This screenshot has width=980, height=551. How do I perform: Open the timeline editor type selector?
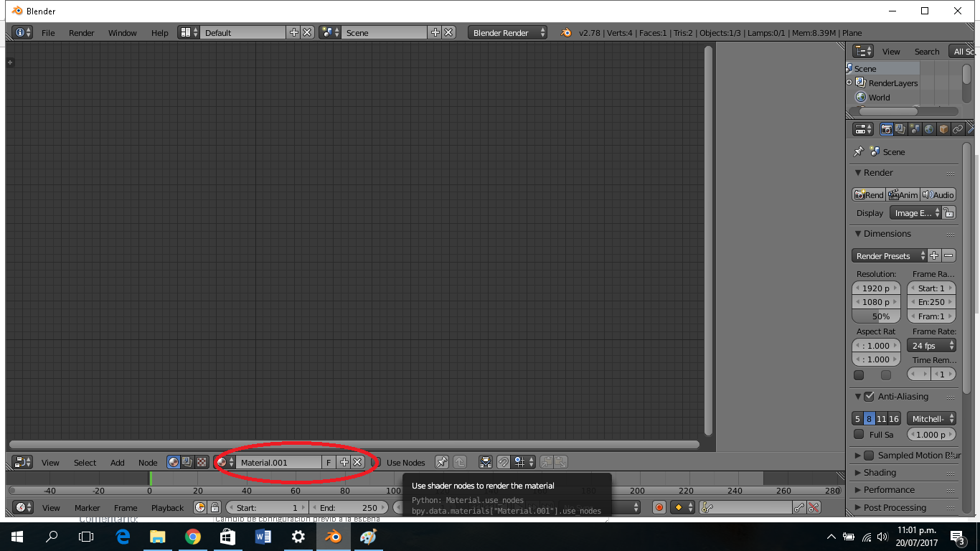(22, 507)
